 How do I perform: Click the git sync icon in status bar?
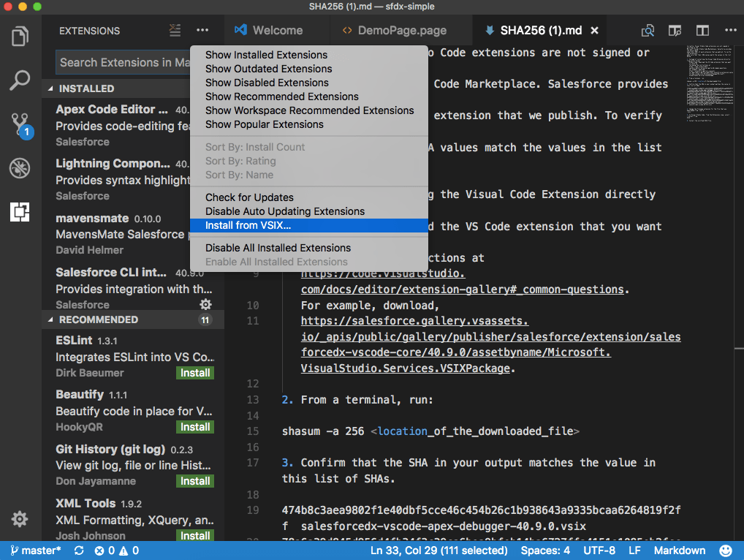tap(79, 550)
